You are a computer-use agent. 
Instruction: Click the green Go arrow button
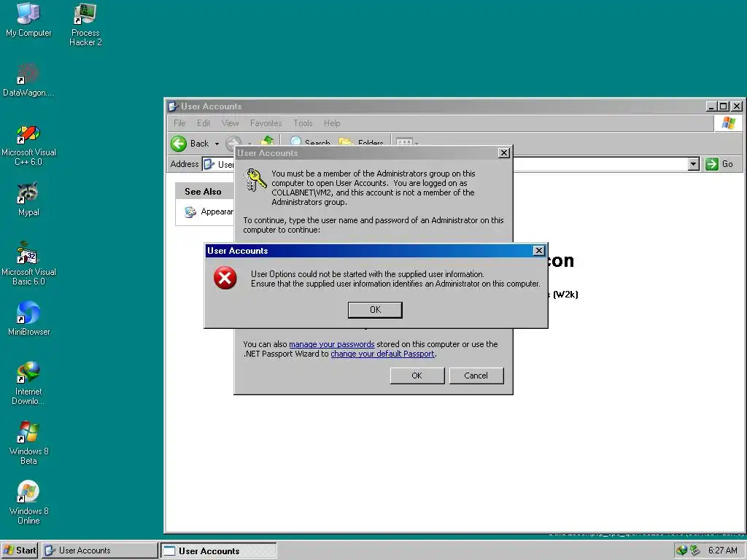712,164
